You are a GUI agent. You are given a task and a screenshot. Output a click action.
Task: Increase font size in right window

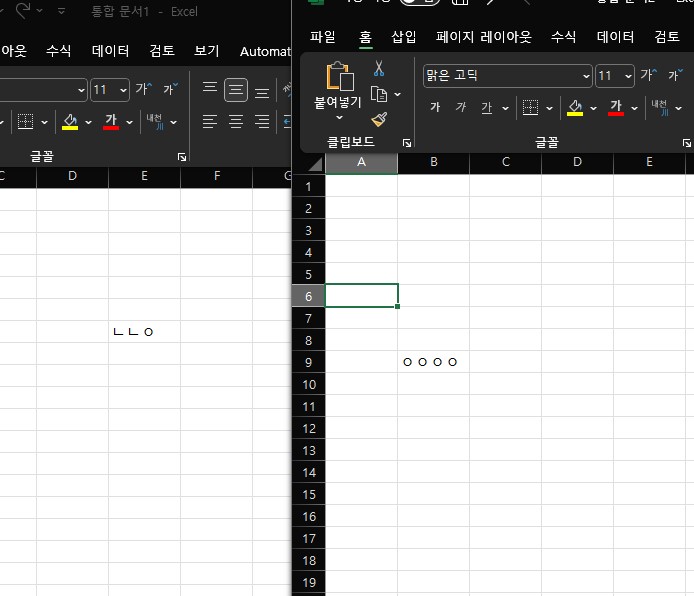(x=649, y=75)
